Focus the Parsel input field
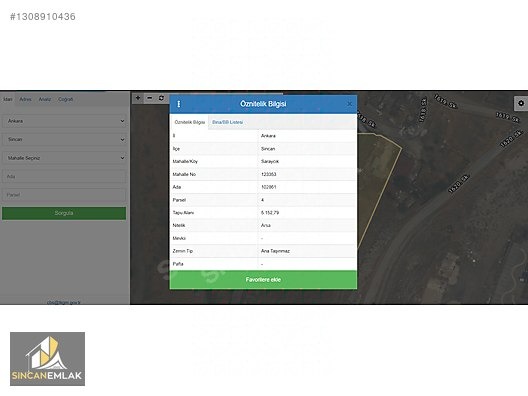528x396 pixels. click(x=64, y=195)
